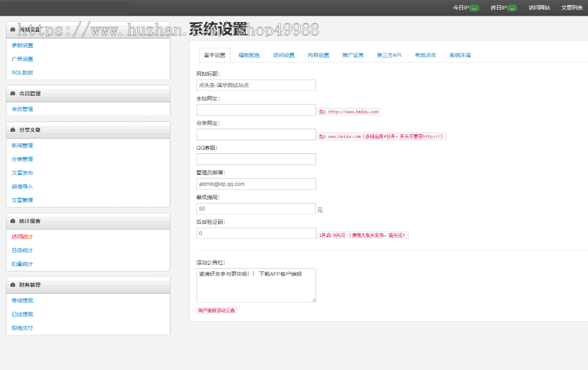The height and width of the screenshot is (370, 588).
Task: Open 文章管理 in the sidebar
Action: pos(22,200)
